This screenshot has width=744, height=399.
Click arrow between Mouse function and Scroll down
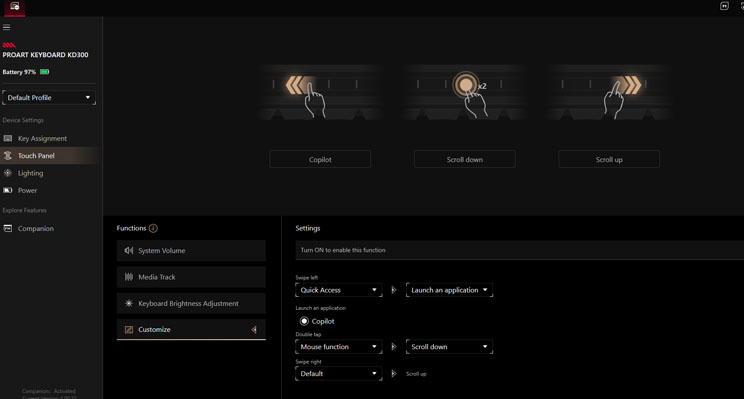pyautogui.click(x=393, y=347)
